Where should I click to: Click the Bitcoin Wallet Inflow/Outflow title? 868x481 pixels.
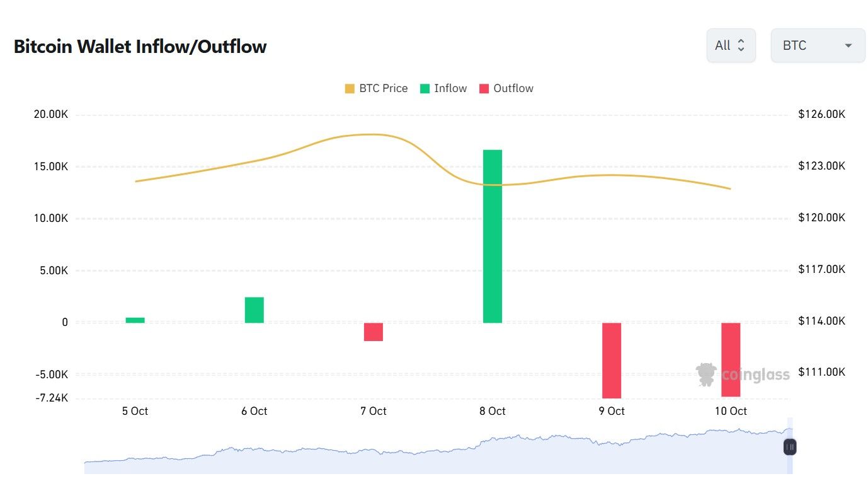[x=140, y=47]
